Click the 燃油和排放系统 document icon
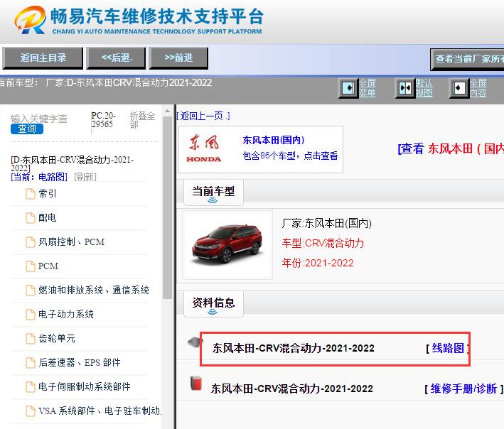Viewport: 504px width, 429px height. click(31, 290)
